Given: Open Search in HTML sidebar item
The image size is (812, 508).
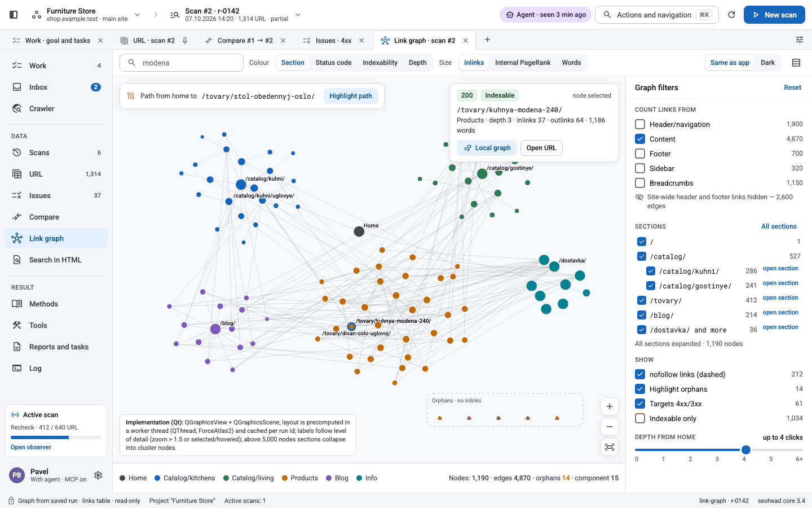Looking at the screenshot, I should 56,260.
